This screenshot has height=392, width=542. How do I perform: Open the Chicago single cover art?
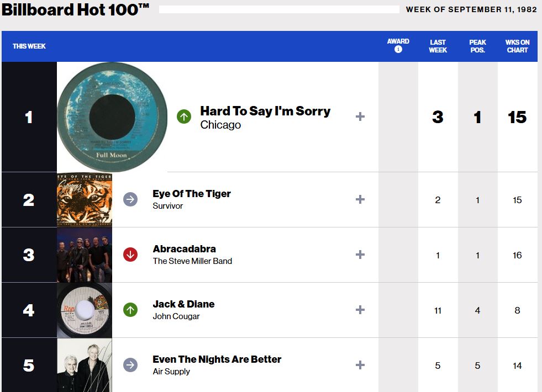click(112, 116)
